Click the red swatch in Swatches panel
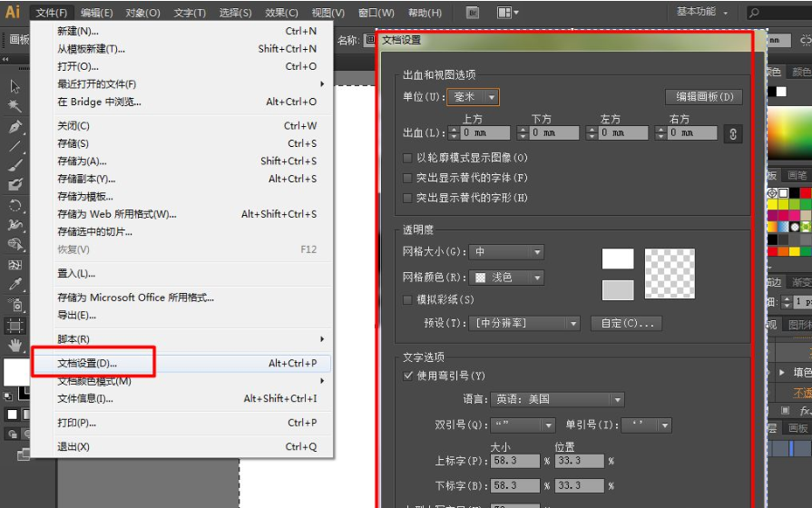Viewport: 812px width, 508px height. pyautogui.click(x=806, y=192)
